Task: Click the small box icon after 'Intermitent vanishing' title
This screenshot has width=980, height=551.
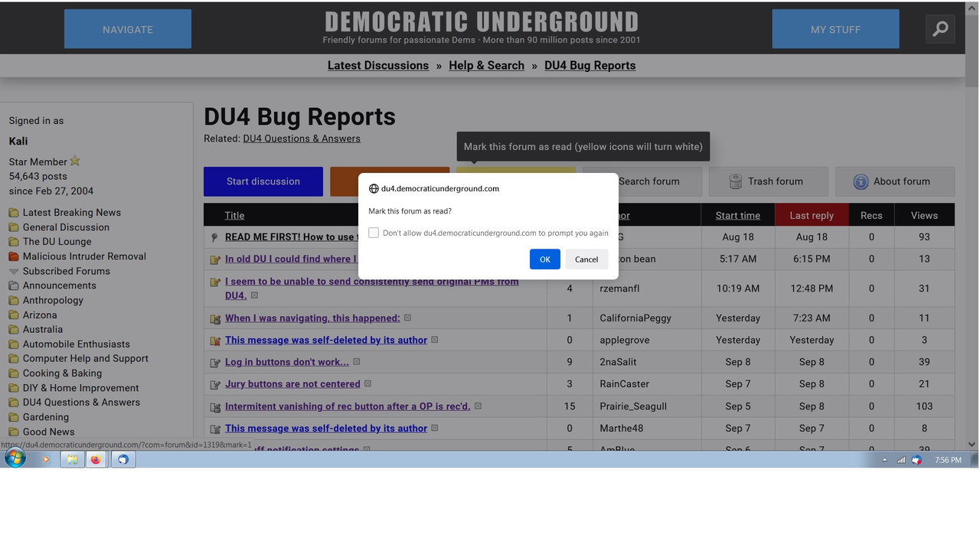Action: 478,406
